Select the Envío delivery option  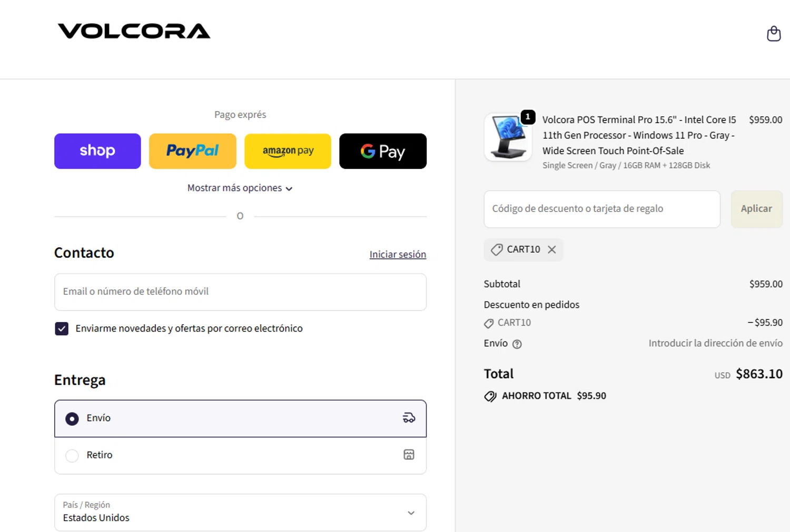click(x=240, y=418)
